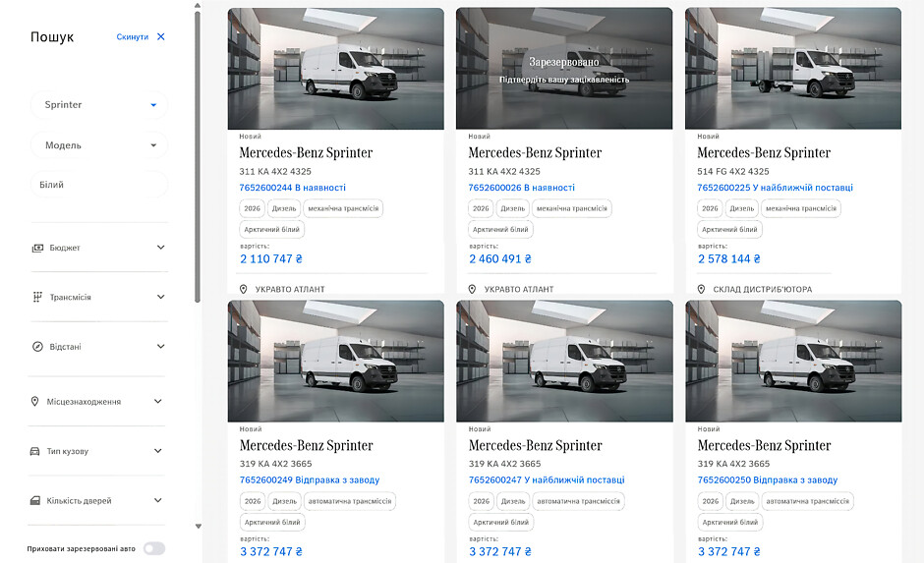Open the Зарезервовано reserved van image

pos(564,69)
